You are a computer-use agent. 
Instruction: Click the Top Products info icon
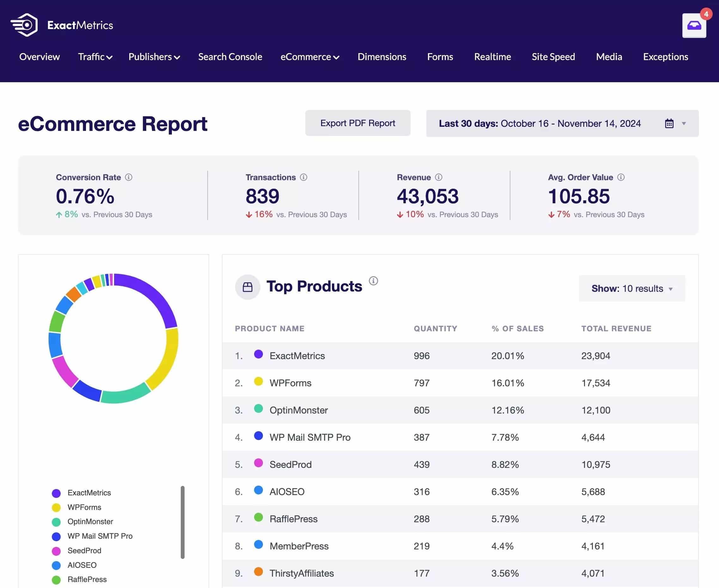[373, 281]
